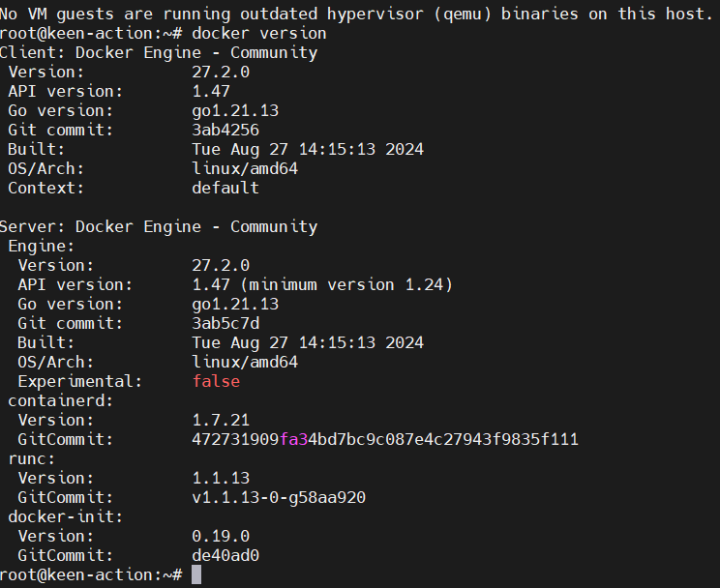Click the magenta 'fa3' in the containerd GitCommit
Image resolution: width=720 pixels, height=588 pixels.
pos(293,439)
